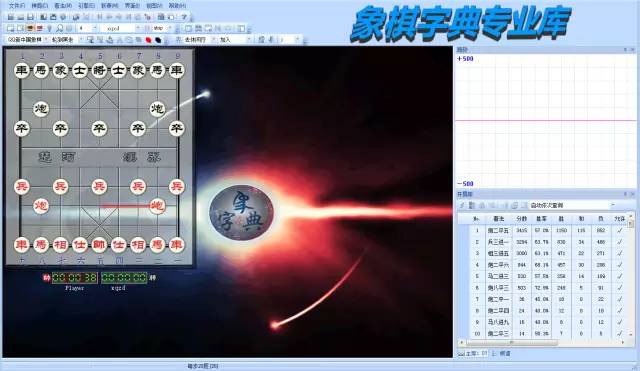Select the red 炮 cannon with red line
640x371 pixels.
pos(157,206)
